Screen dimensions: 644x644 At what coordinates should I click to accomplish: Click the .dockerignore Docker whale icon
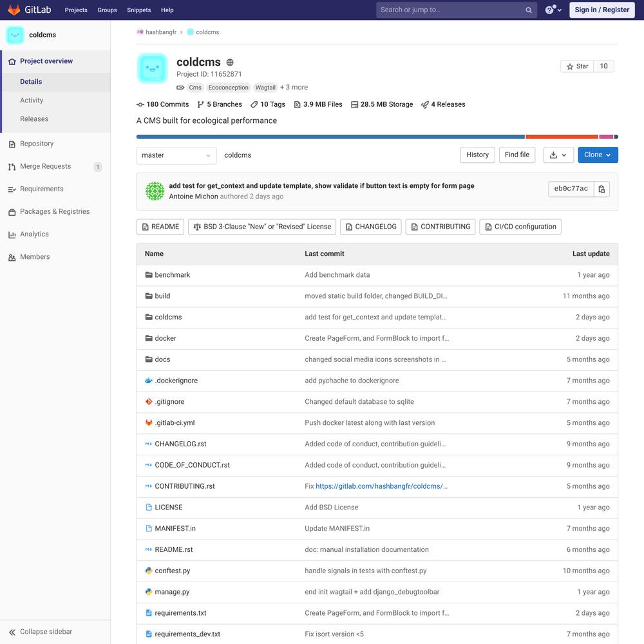149,381
